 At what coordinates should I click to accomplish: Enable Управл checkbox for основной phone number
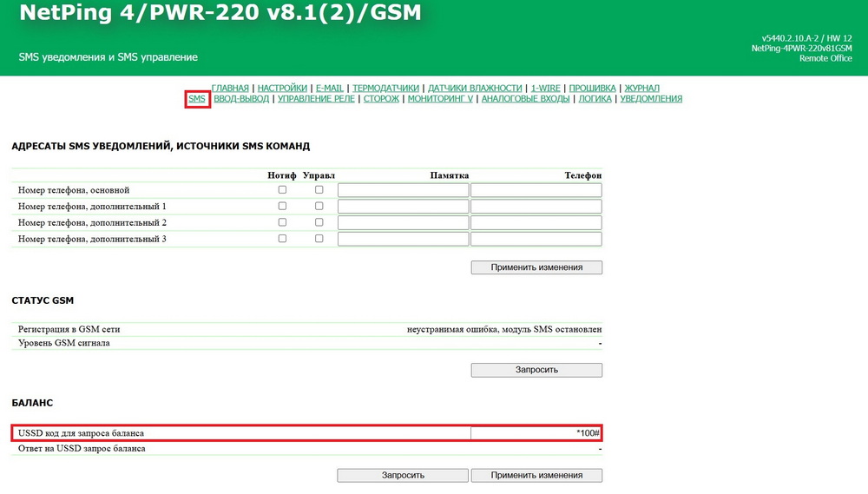tap(319, 189)
